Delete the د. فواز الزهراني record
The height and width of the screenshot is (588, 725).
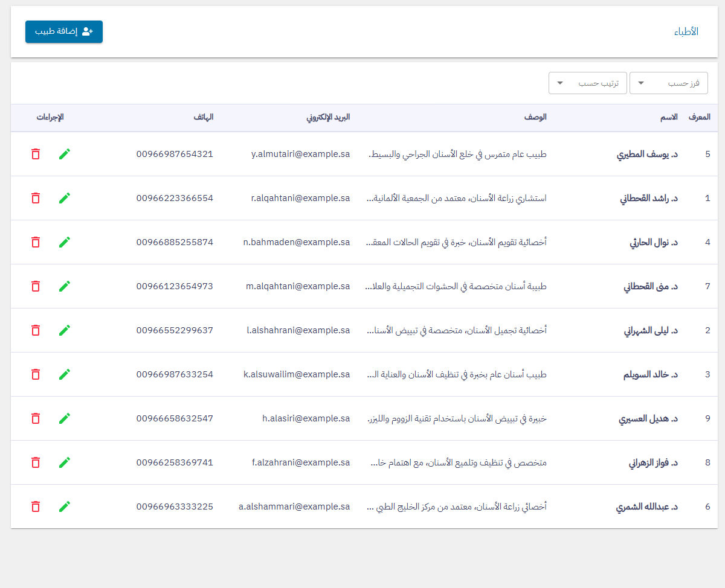(x=36, y=462)
